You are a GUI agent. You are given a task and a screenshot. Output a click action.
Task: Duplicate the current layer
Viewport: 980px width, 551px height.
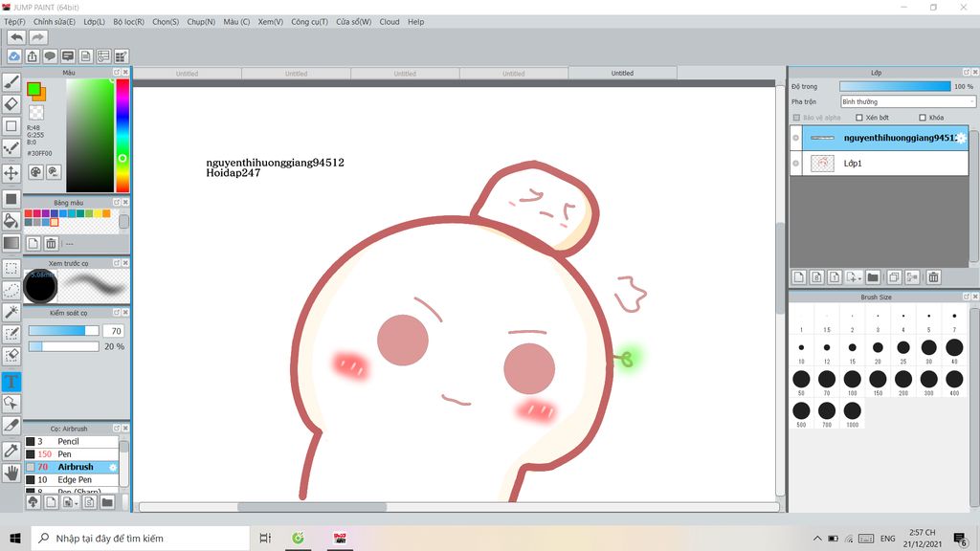[894, 277]
